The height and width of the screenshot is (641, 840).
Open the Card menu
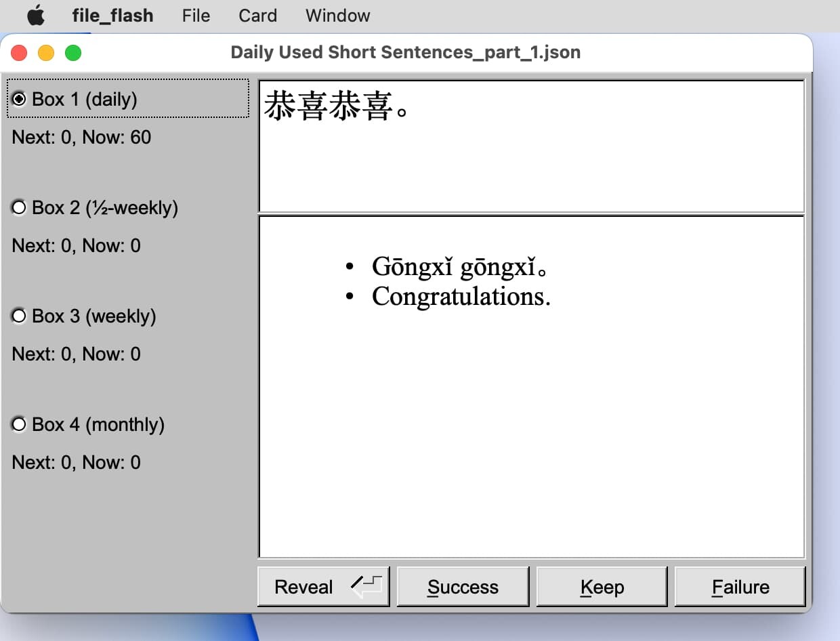point(257,16)
